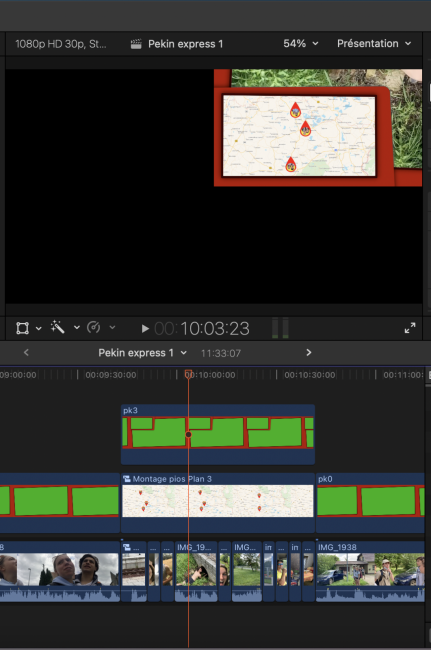Image resolution: width=431 pixels, height=650 pixels.
Task: Click the playhead marker on the ruler
Action: (x=188, y=374)
